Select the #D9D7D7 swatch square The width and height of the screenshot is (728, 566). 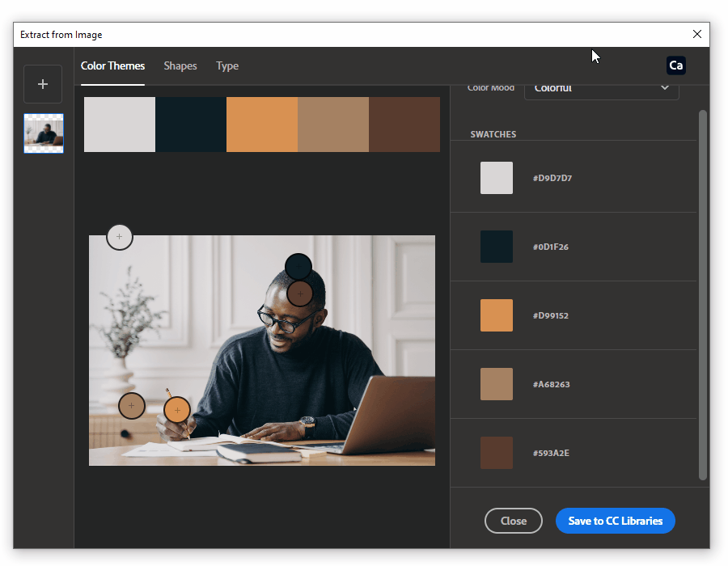pos(497,178)
